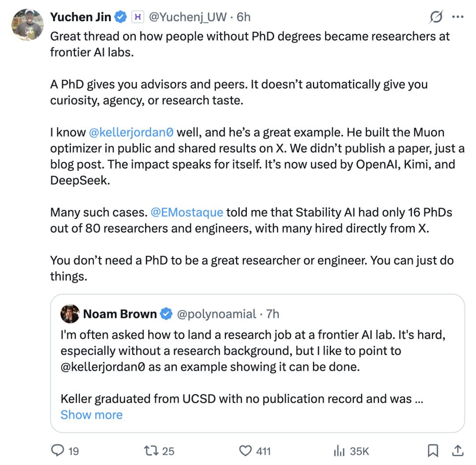This screenshot has width=476, height=465.
Task: Open the @kellerjordan0 mention link
Action: click(131, 132)
